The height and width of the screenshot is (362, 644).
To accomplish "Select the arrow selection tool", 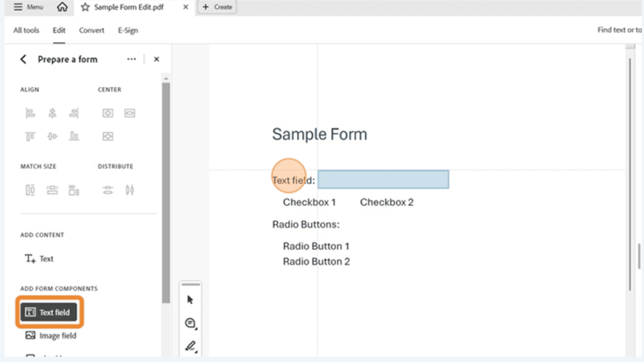I will [190, 299].
